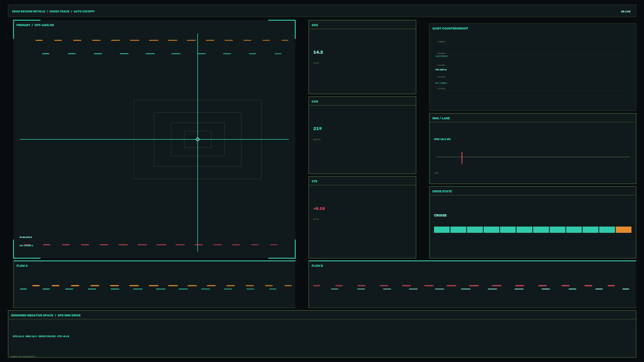
Task: Click SPD 14.2 in the bottom summary line
Action: coord(18,336)
